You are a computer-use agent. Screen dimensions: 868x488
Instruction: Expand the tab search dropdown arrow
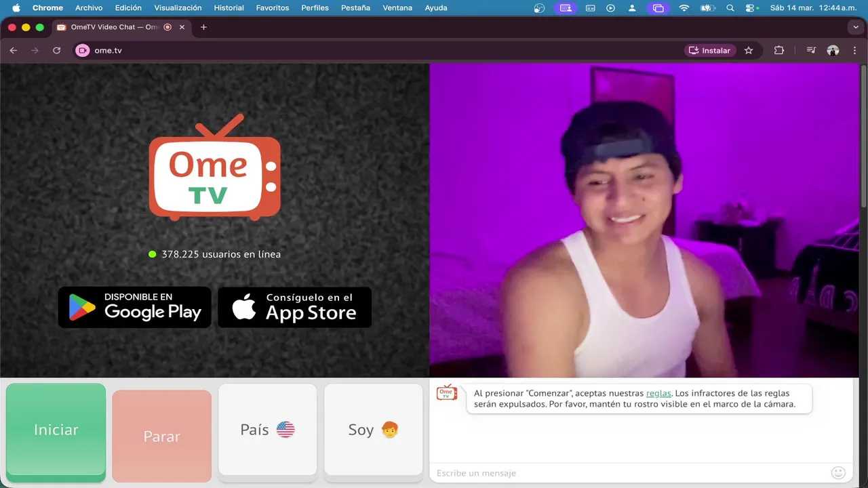tap(854, 27)
